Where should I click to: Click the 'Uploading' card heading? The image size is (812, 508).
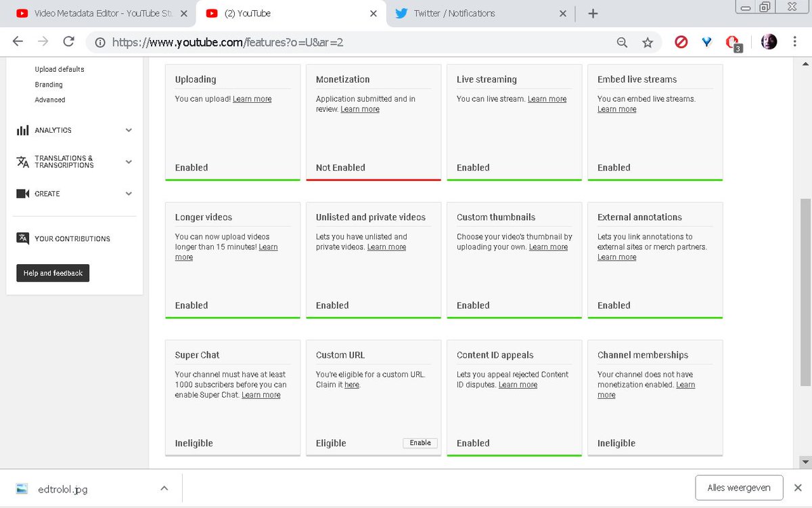196,79
